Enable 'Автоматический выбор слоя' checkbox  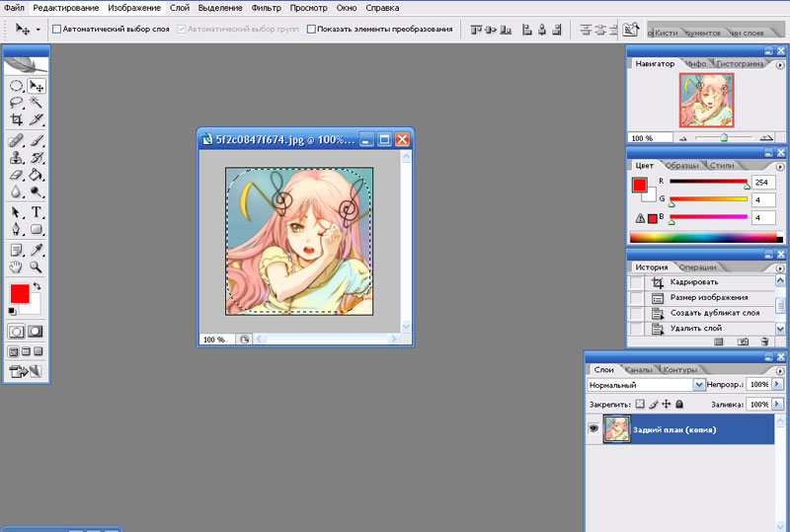tap(56, 30)
